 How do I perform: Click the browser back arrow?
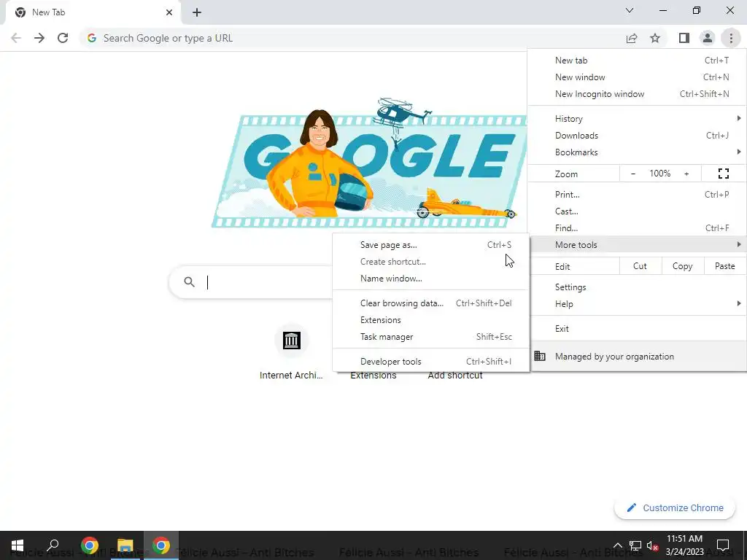coord(16,38)
